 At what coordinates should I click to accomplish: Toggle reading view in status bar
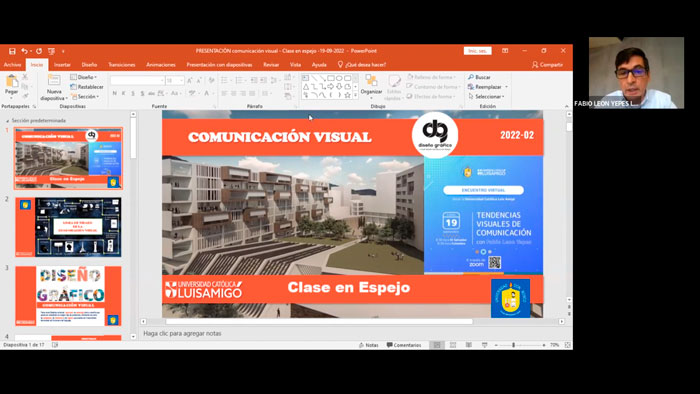[x=469, y=345]
